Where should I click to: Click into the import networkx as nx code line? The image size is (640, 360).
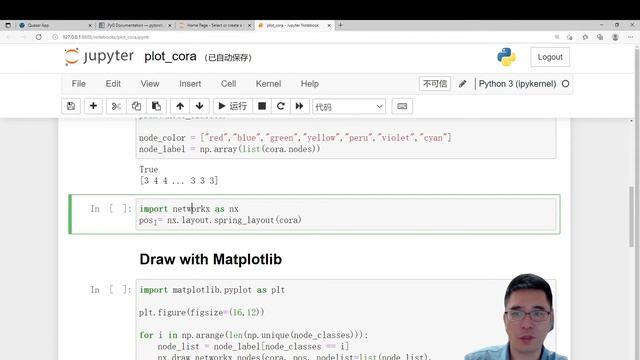[189, 209]
